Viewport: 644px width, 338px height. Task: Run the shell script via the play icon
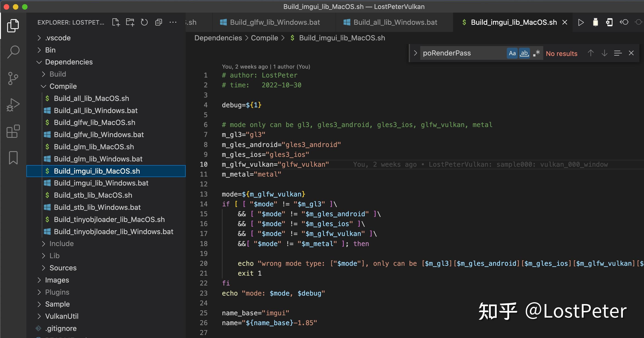click(x=581, y=22)
